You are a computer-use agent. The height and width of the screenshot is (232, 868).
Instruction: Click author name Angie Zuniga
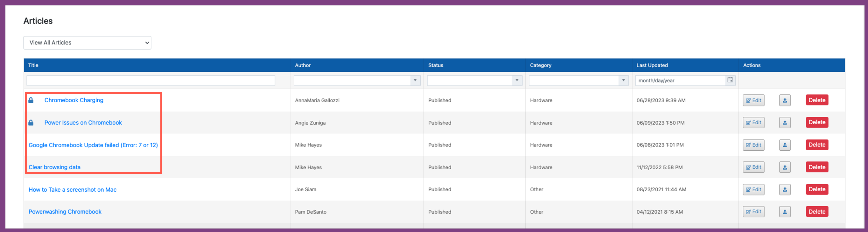[x=310, y=123]
